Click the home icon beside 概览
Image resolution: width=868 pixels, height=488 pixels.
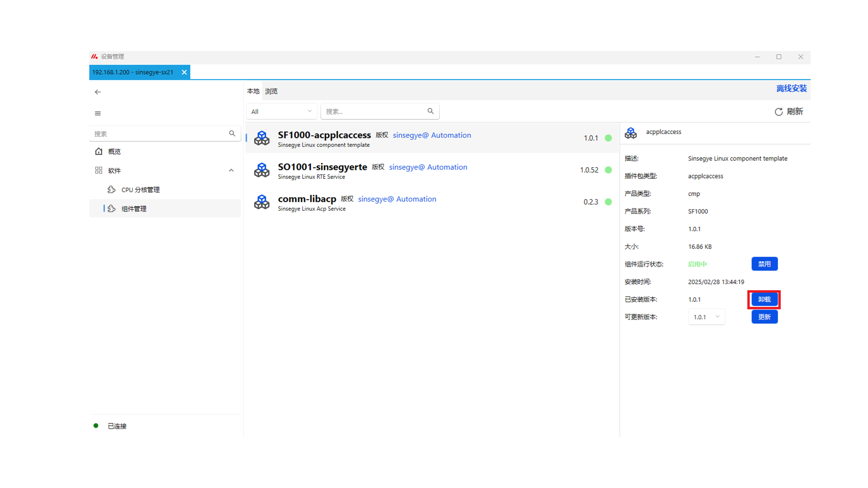pos(99,151)
